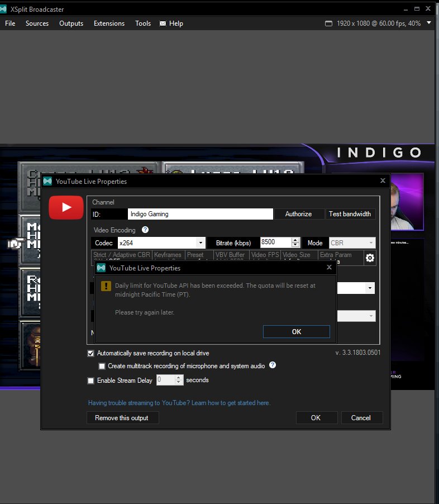Click the Daily limit error message text
Screen dimensions: 439x504
(x=215, y=290)
